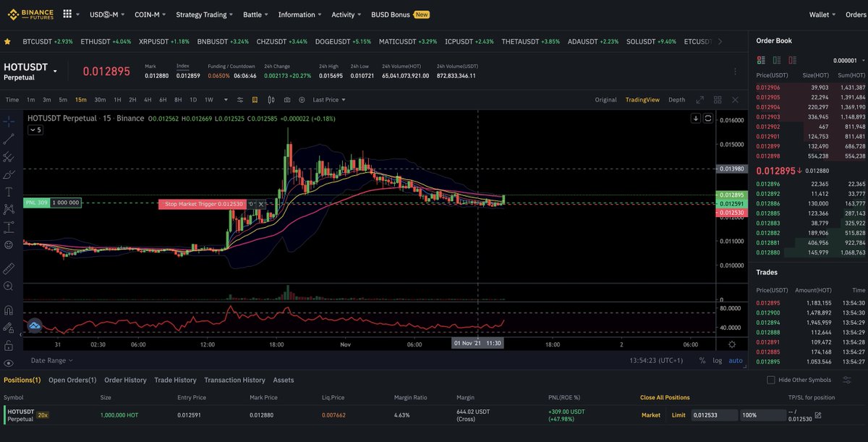The width and height of the screenshot is (868, 442).
Task: Switch to Order History tab
Action: click(x=125, y=380)
